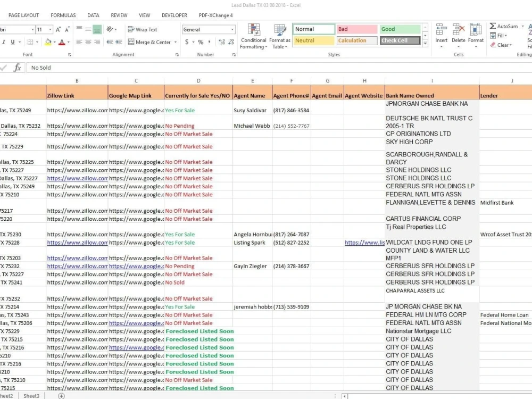Expand the cell Styles gallery
This screenshot has height=399, width=532.
pos(425,43)
